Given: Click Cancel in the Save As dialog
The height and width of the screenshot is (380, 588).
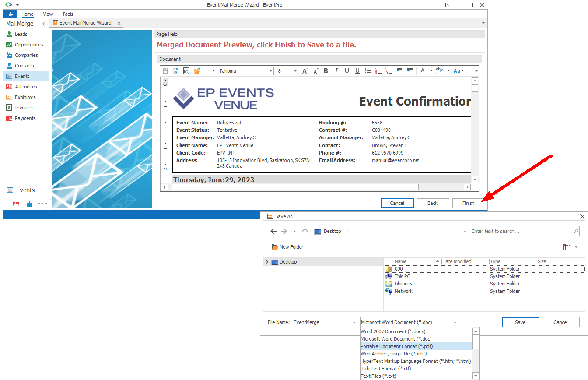Looking at the screenshot, I should (x=560, y=322).
